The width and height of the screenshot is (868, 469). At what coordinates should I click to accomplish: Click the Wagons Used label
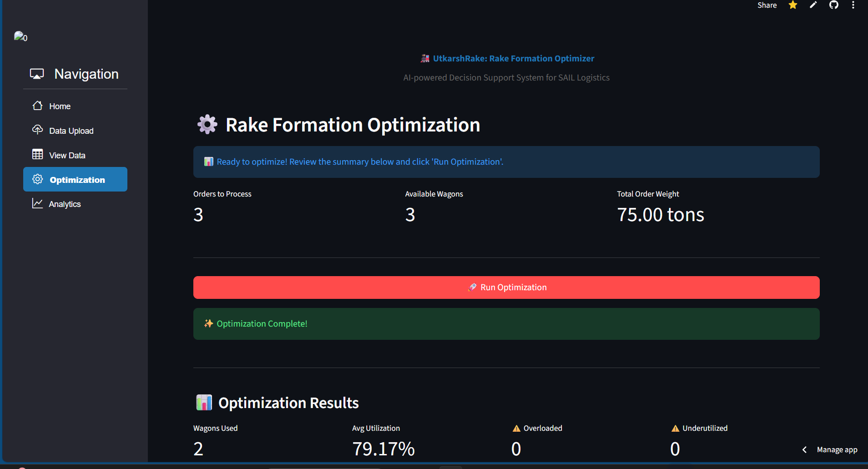click(x=216, y=428)
